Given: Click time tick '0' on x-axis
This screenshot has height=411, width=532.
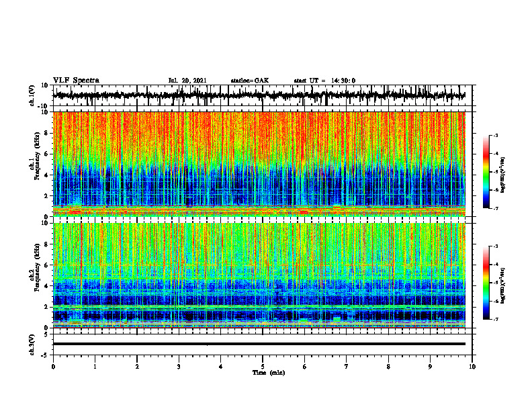Looking at the screenshot, I should click(x=53, y=367).
